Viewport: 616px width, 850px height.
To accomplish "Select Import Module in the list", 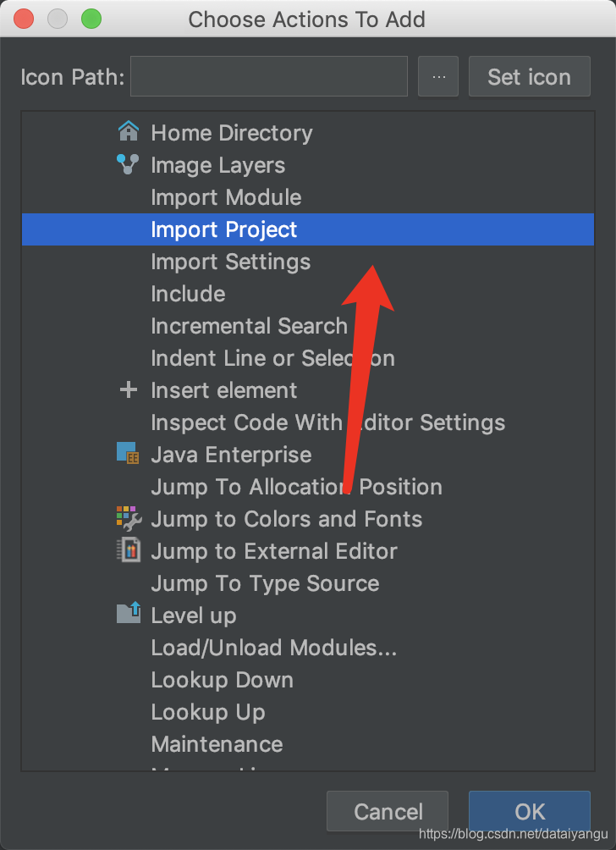I will click(x=226, y=197).
